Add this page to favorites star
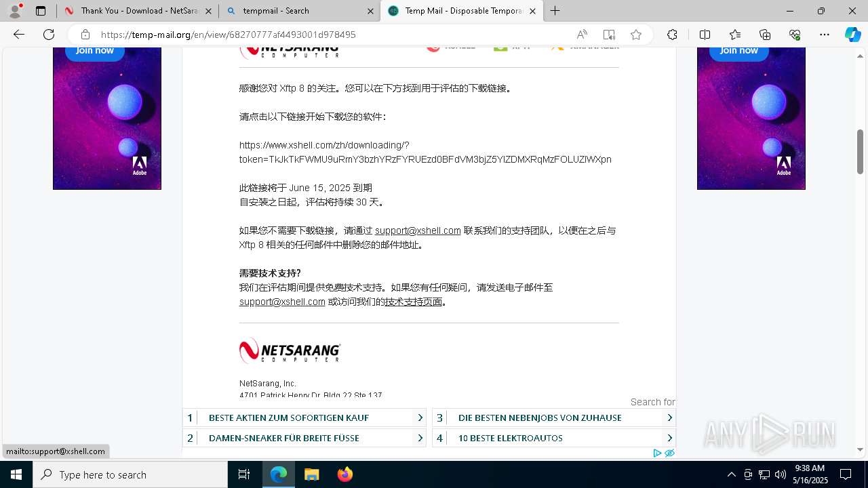Viewport: 868px width, 488px height. (x=635, y=35)
